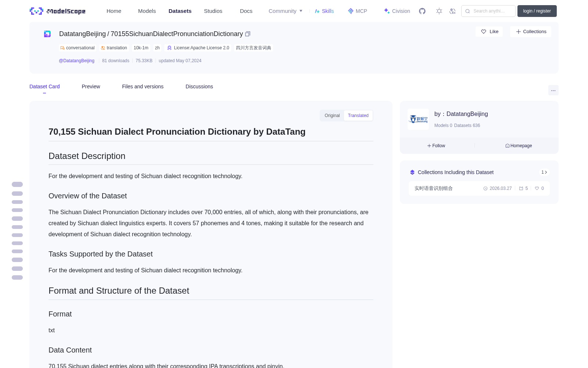Viewport: 588px width, 368px height.
Task: Click 'Format and Structure of the Dataset' heading
Action: coord(119,291)
